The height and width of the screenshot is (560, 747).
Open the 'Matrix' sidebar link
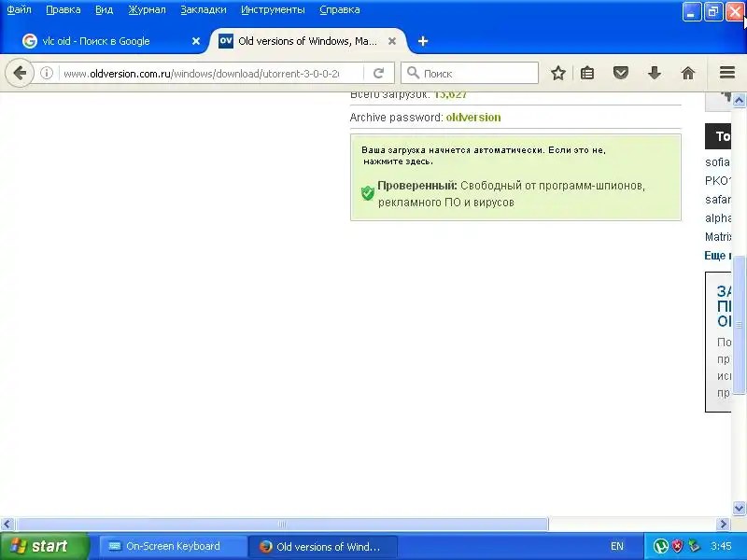[717, 237]
